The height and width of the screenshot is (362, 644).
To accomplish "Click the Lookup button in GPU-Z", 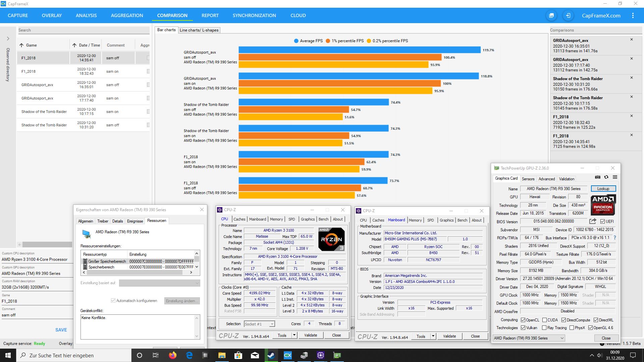I will [x=603, y=188].
